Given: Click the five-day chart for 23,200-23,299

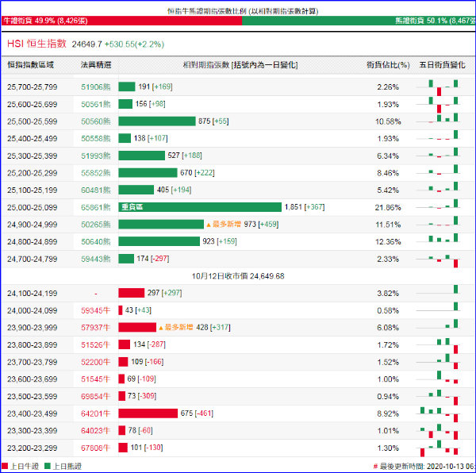Looking at the screenshot, I should (x=438, y=448).
